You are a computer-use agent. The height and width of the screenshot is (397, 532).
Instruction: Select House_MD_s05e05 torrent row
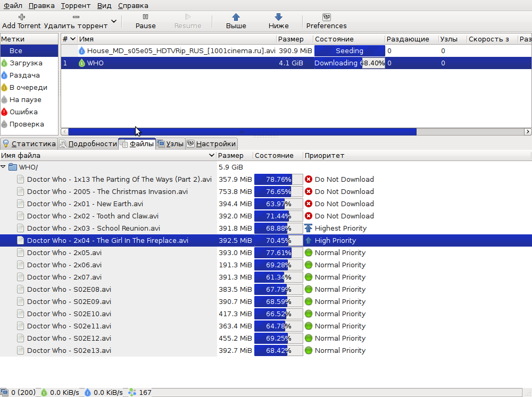coord(296,51)
